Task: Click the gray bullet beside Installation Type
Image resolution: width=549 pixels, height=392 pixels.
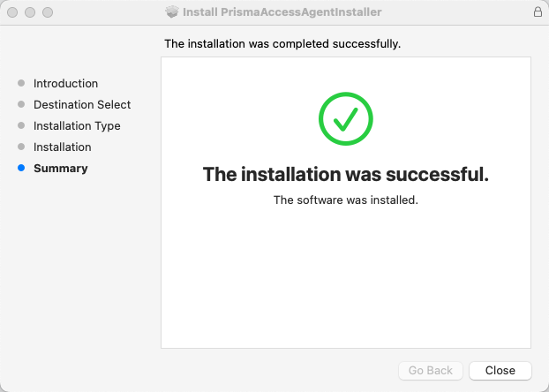Action: [21, 125]
